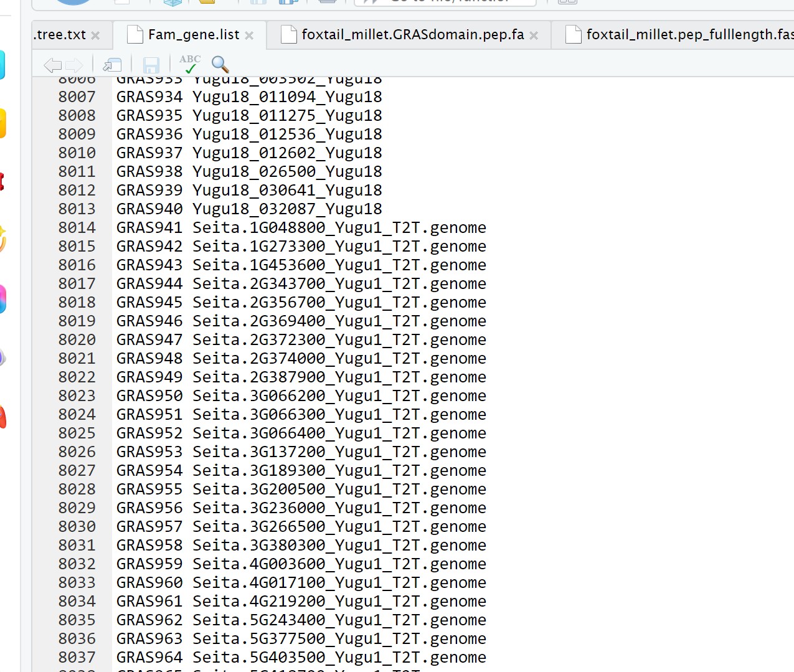Save the current document
The image size is (794, 672).
pyautogui.click(x=151, y=65)
